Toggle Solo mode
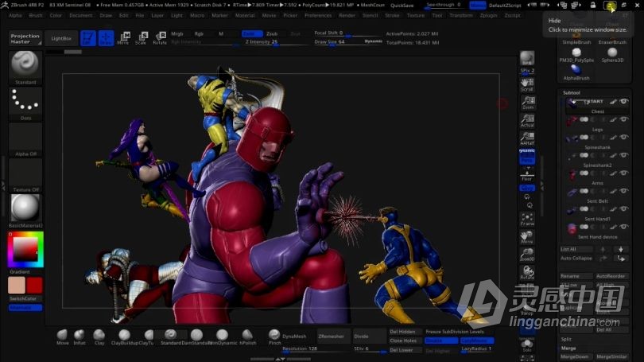Viewport: 644px width, 362px height. (527, 345)
